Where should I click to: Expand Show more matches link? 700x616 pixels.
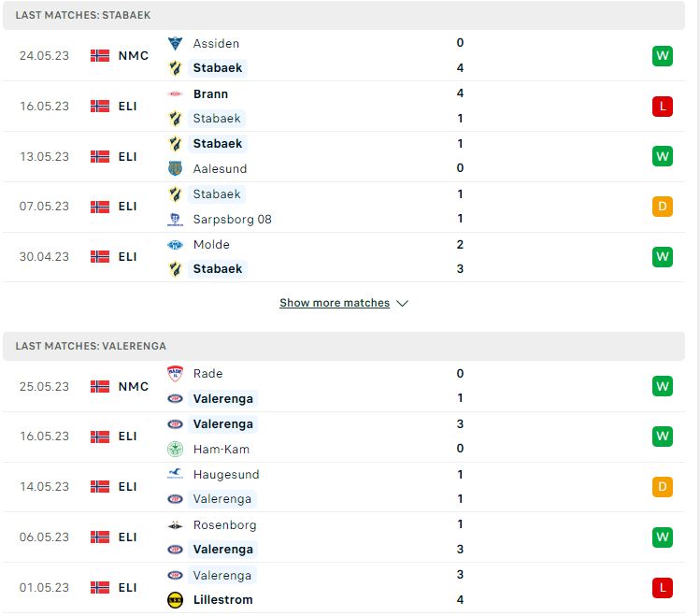tap(335, 303)
